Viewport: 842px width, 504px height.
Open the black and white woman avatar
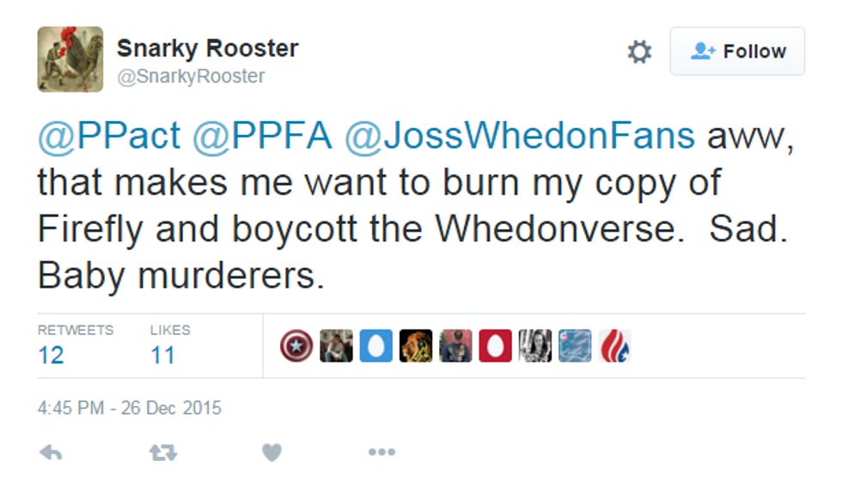click(x=534, y=346)
